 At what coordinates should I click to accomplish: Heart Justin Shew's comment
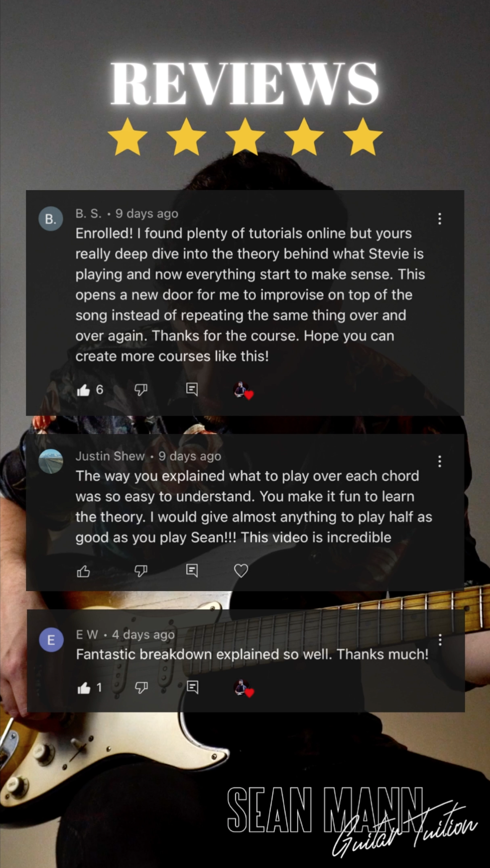pyautogui.click(x=241, y=571)
